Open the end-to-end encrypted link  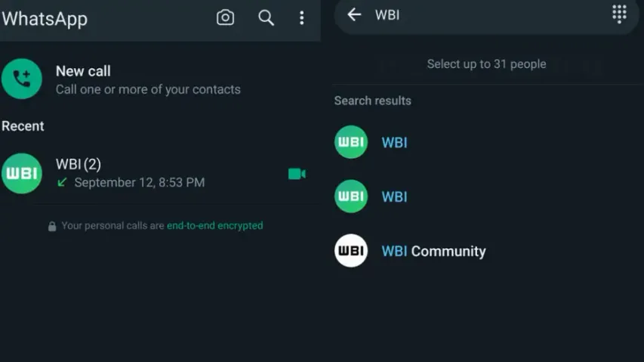coord(214,225)
